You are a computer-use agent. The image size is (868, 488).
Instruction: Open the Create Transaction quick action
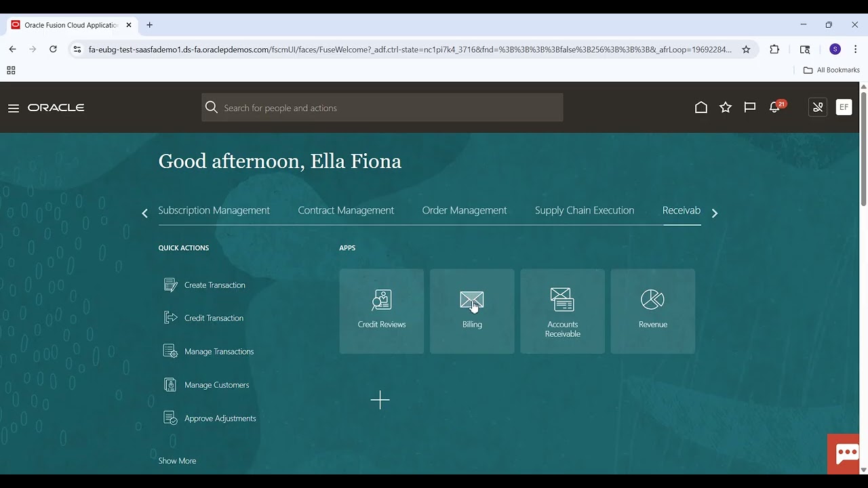pos(215,285)
